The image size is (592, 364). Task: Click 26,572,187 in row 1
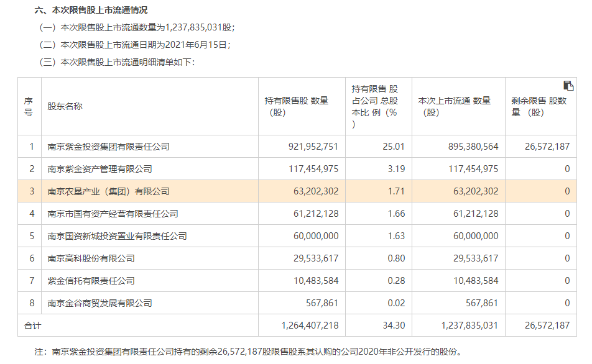[x=547, y=147]
